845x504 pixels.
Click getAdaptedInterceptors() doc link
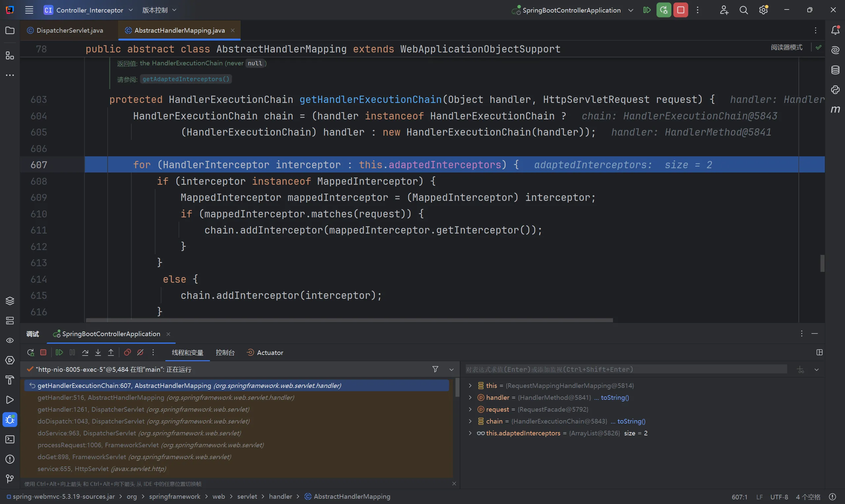click(186, 79)
